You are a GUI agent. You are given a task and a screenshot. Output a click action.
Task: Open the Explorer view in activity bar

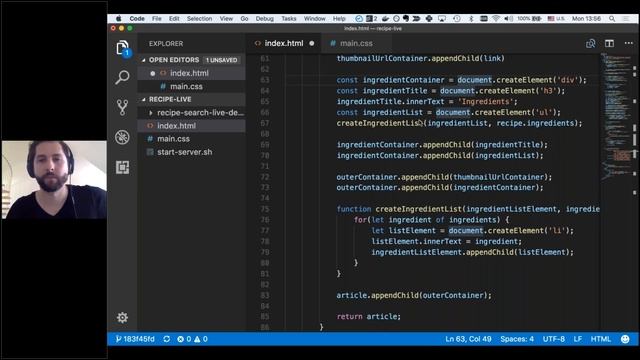tap(122, 48)
